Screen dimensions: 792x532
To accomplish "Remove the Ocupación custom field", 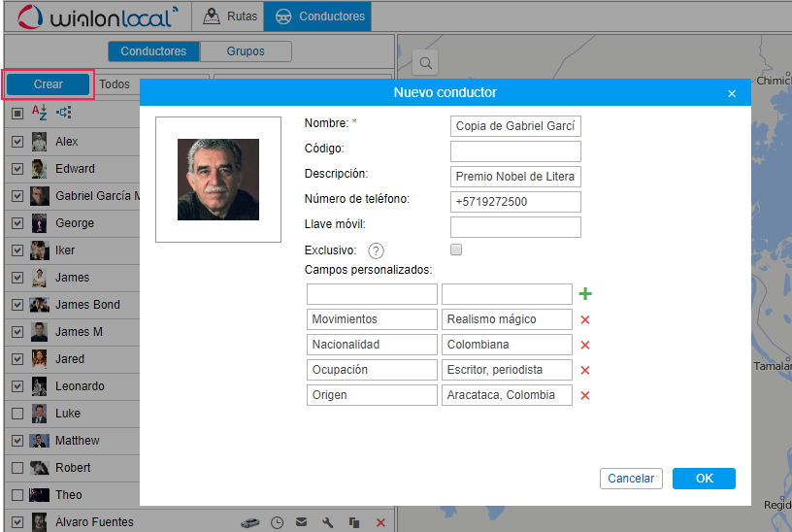I will pos(585,370).
